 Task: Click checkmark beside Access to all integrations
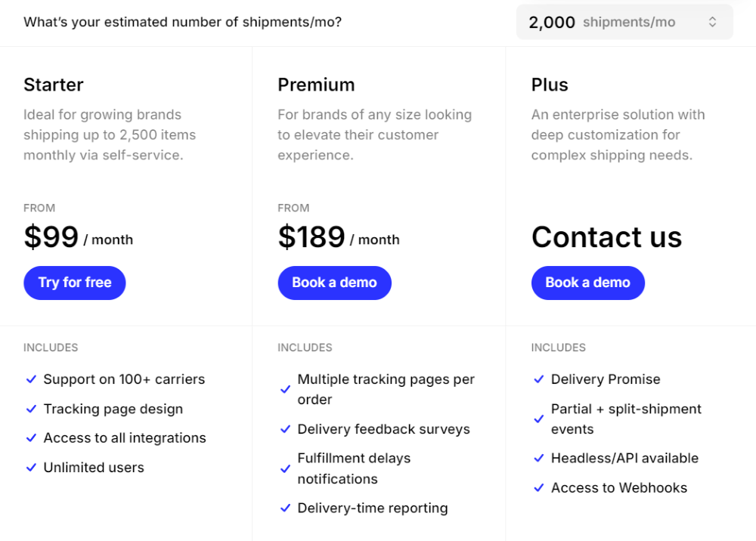click(31, 438)
